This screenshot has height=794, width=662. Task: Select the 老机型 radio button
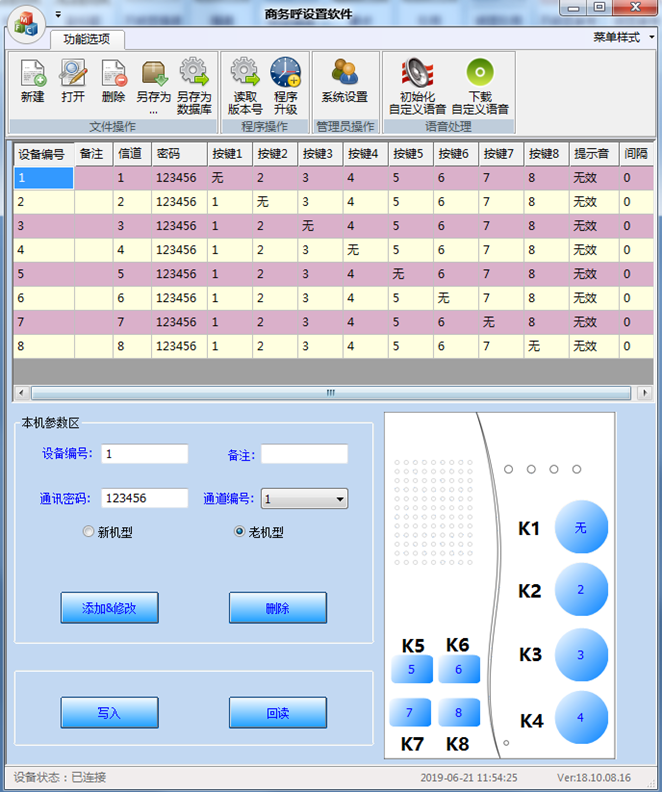pyautogui.click(x=239, y=532)
